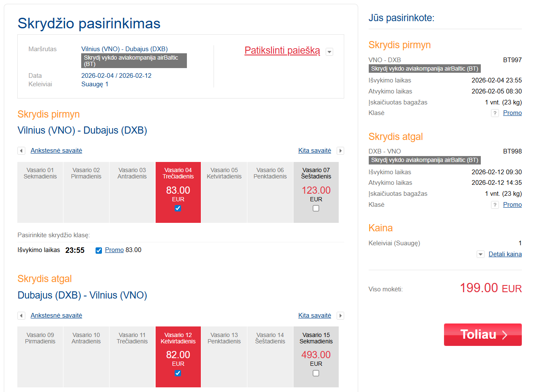Toggle the Vasario 12 82.00 EUR checkbox
The height and width of the screenshot is (392, 540).
tap(178, 373)
